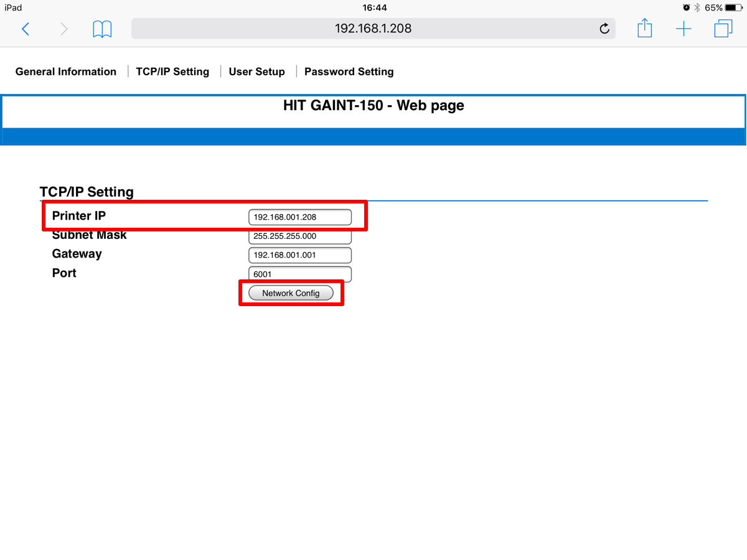Tap the battery icon in the status bar
This screenshot has height=560, width=747.
(x=733, y=7)
